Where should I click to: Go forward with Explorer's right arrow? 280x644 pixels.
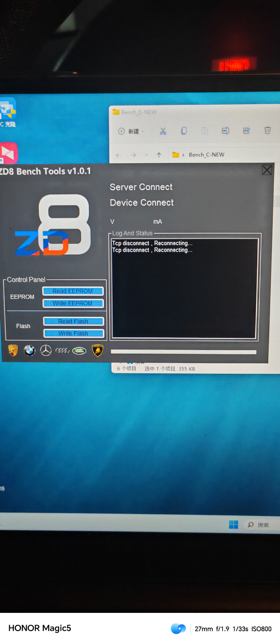pos(133,155)
